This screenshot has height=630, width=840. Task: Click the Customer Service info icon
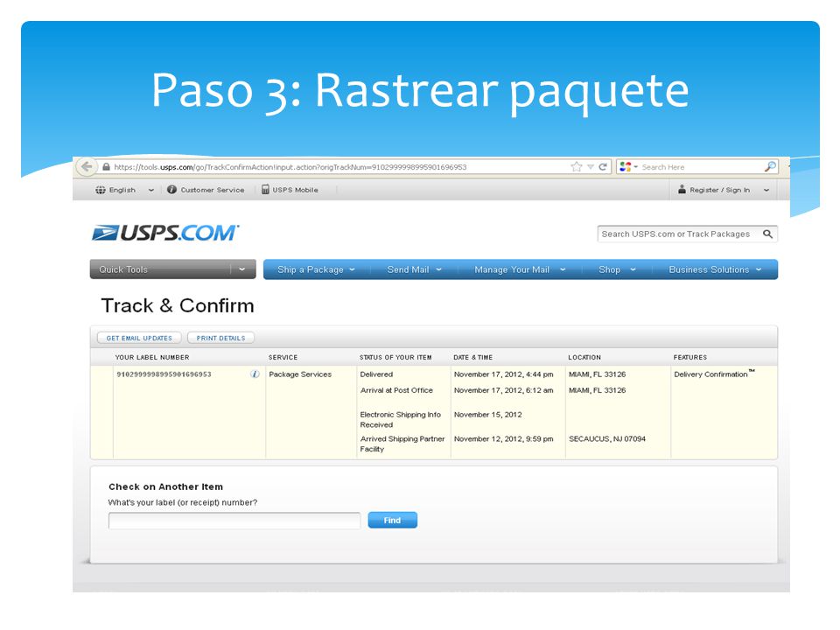tap(171, 190)
